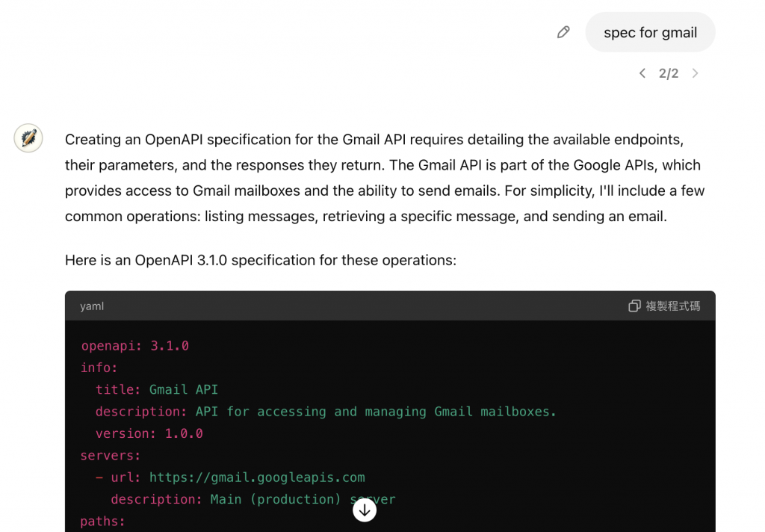This screenshot has width=765, height=532.
Task: Click the 'title: Gmail API' code line
Action: (x=157, y=389)
